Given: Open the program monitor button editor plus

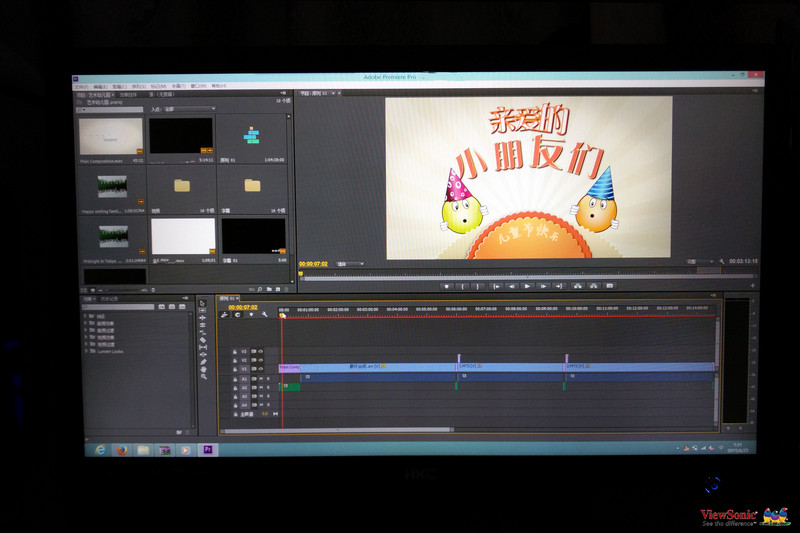Looking at the screenshot, I should [753, 286].
